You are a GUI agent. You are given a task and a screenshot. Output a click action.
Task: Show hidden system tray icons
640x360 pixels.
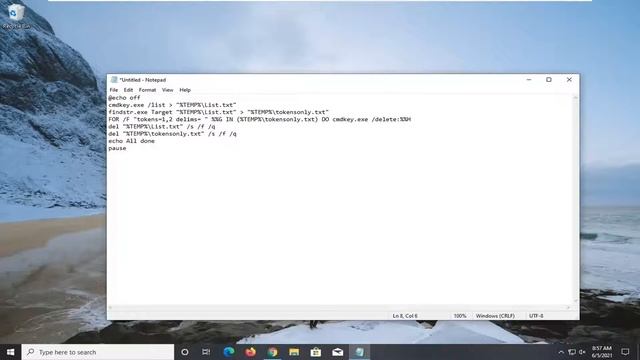561,352
